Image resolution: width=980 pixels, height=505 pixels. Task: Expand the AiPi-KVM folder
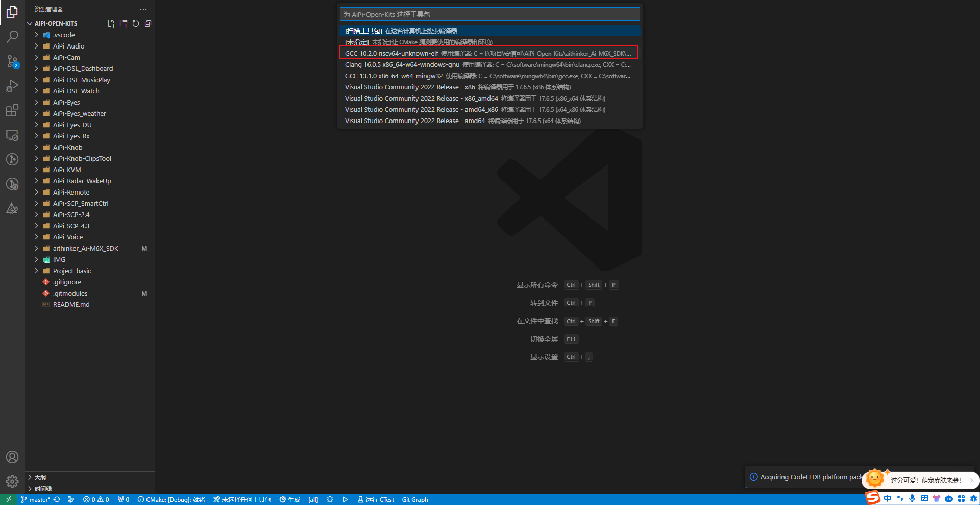[90, 170]
